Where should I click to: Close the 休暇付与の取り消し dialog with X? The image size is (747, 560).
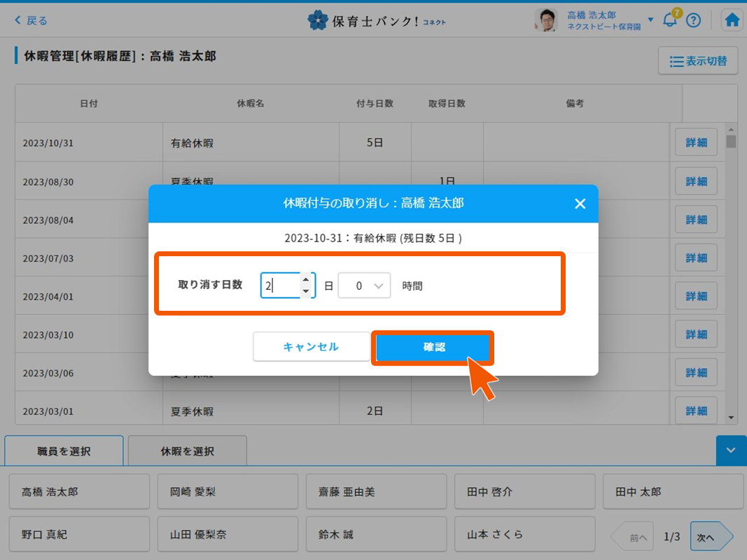pyautogui.click(x=580, y=204)
